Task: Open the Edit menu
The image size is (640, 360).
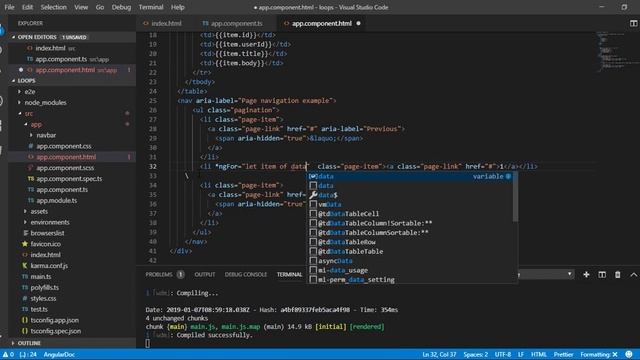Action: coord(27,7)
